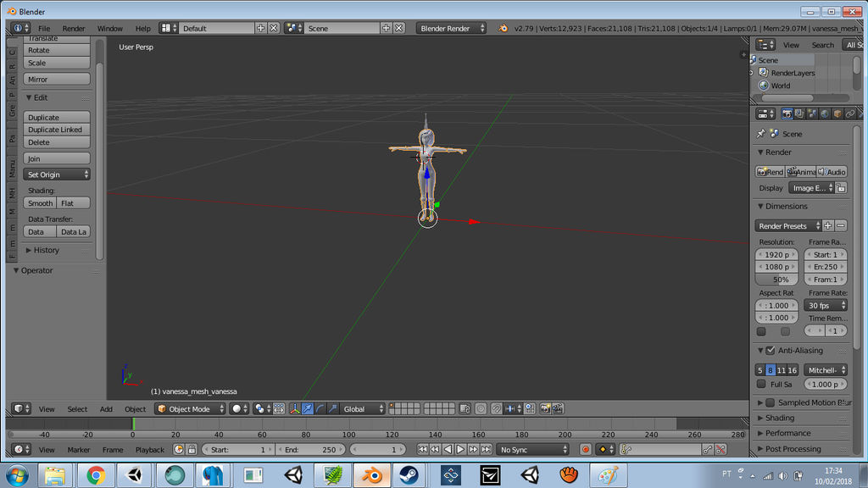Open the Object properties tab (cube icon)
The image size is (868, 488).
tap(837, 114)
